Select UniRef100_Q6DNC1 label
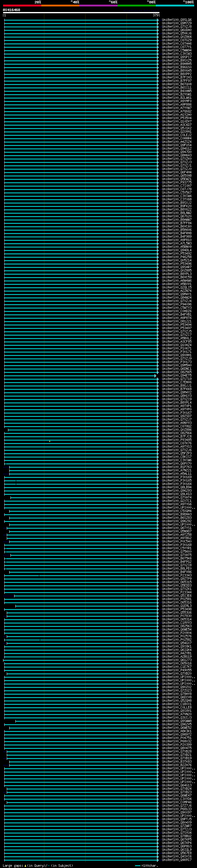197x868 pixels. coord(177,369)
